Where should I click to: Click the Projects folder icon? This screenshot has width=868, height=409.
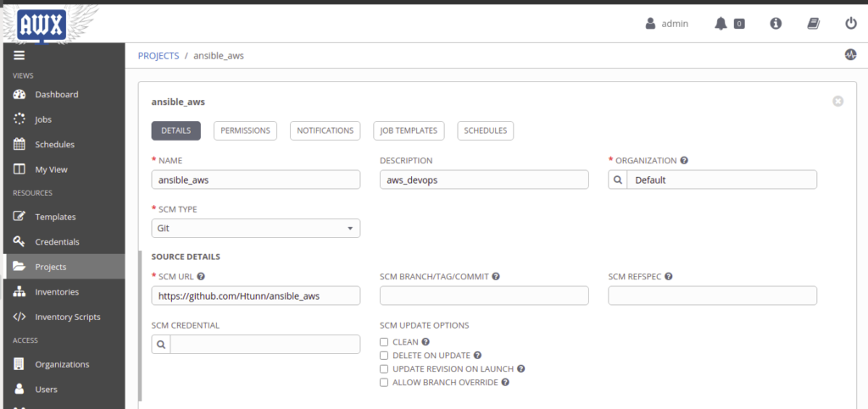coord(19,267)
